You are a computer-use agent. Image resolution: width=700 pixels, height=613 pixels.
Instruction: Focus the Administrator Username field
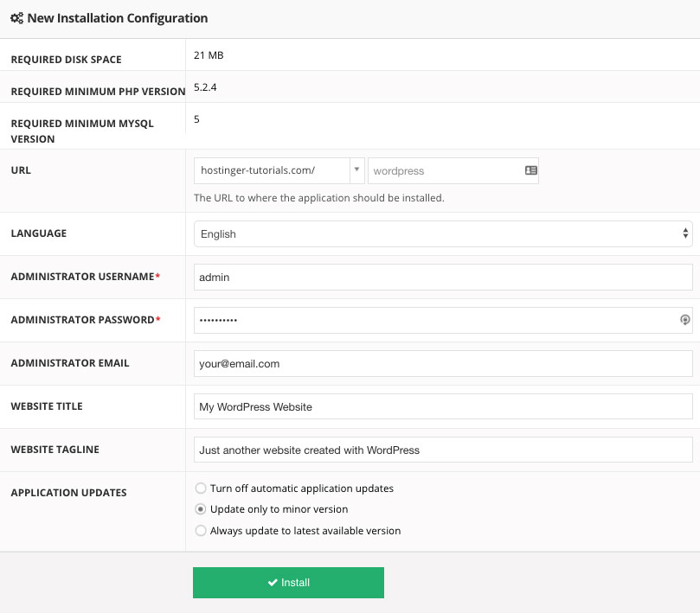(443, 278)
